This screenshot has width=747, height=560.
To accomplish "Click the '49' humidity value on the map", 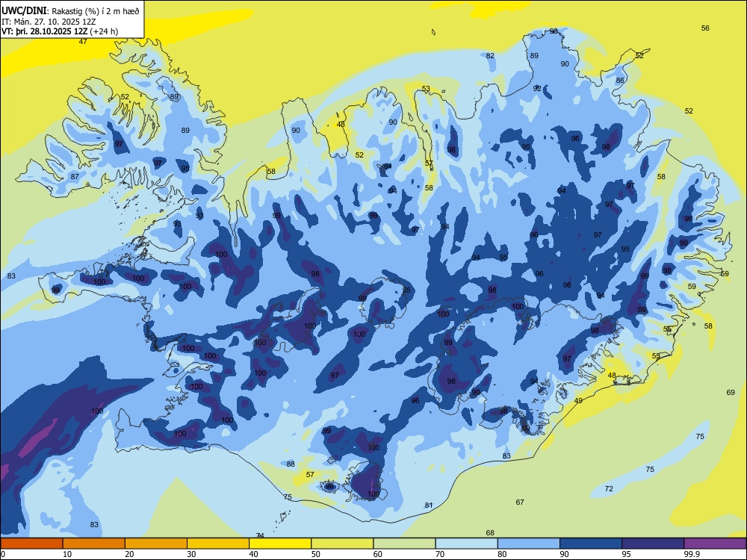I will pos(578,401).
